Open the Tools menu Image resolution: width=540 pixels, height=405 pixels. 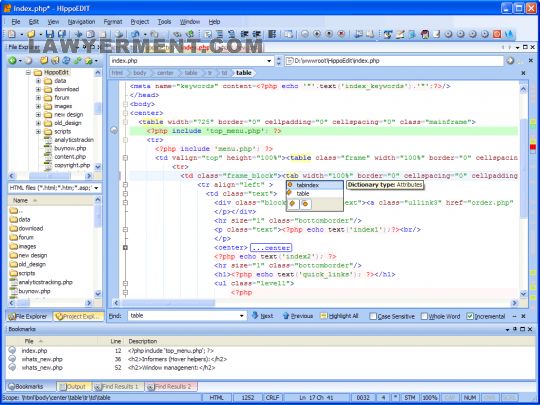[164, 22]
